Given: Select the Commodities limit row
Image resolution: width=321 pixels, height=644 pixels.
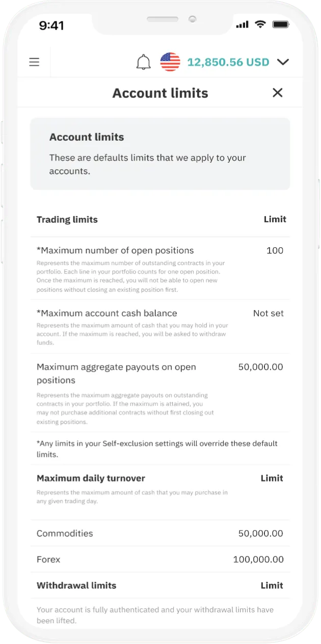Looking at the screenshot, I should (65, 533).
